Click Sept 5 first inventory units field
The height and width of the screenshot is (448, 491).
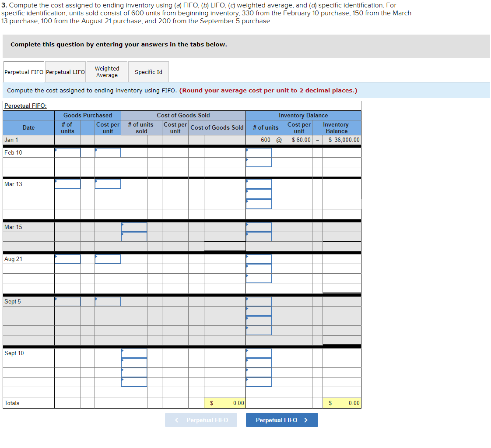click(x=259, y=301)
